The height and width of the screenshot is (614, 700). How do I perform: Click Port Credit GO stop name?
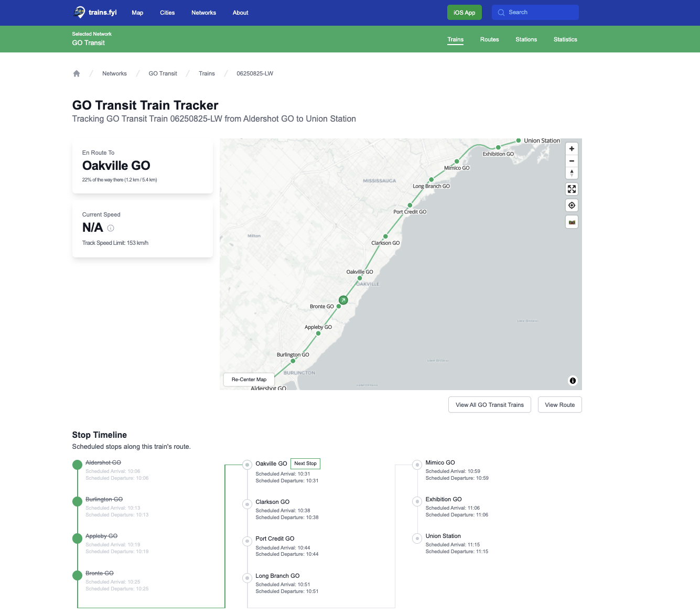tap(275, 538)
